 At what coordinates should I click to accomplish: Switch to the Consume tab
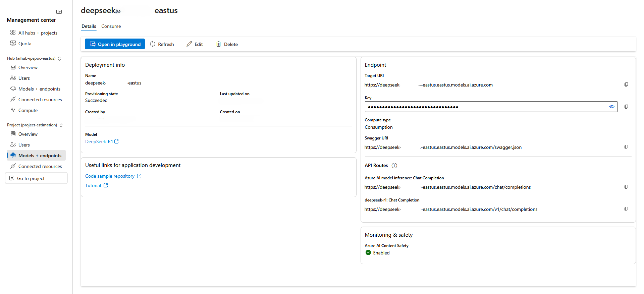pyautogui.click(x=111, y=26)
